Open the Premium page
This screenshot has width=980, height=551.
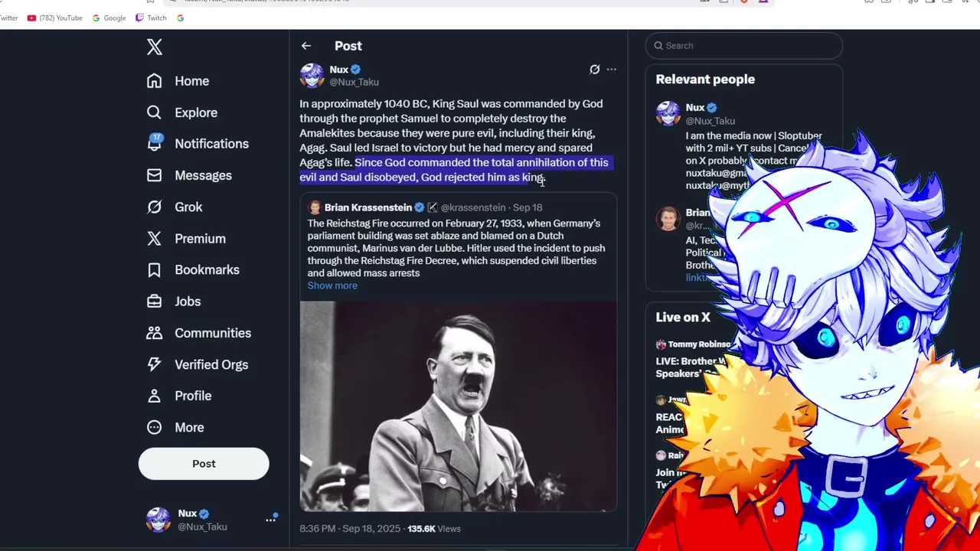186,239
